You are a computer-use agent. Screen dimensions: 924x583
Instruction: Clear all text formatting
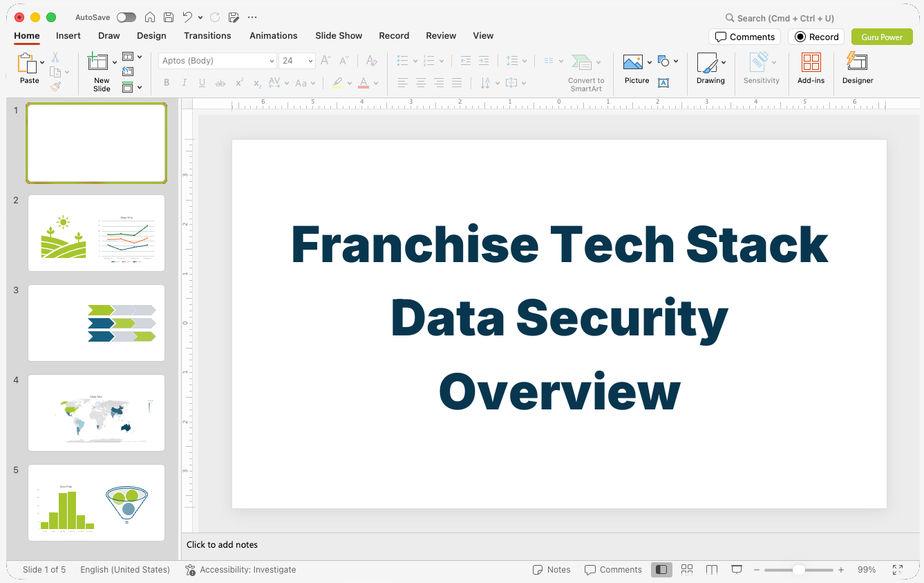(371, 61)
